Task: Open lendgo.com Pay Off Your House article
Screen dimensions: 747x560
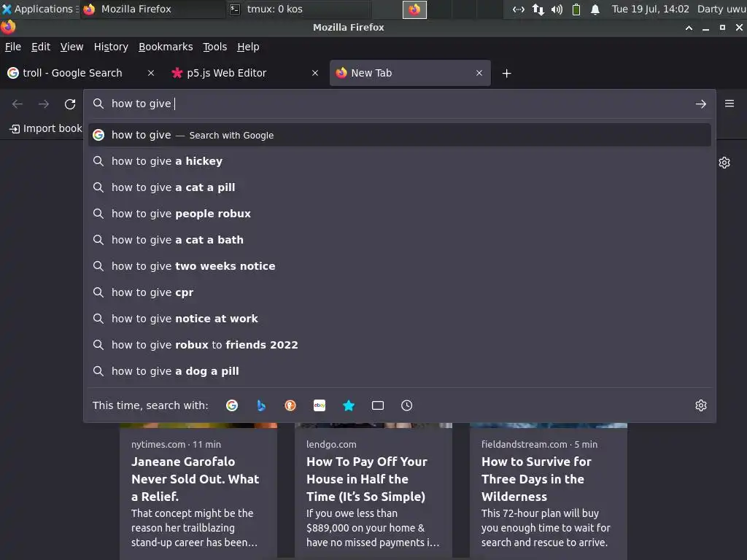Action: (373, 491)
